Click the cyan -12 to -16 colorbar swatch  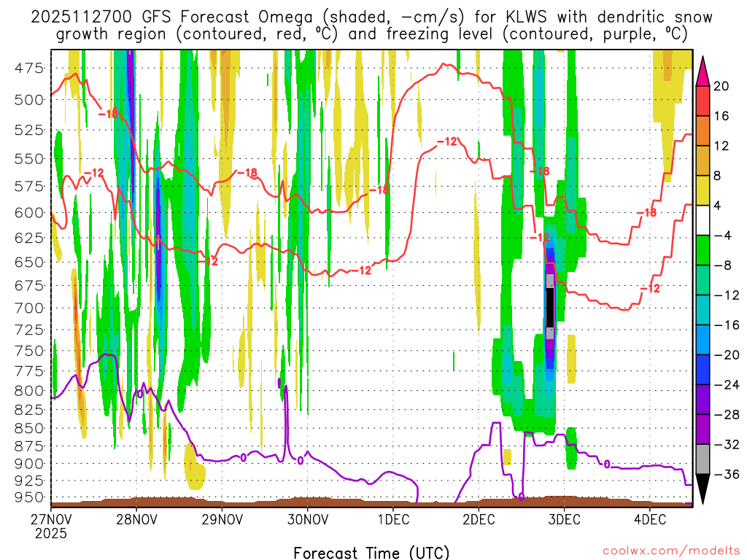pos(703,310)
